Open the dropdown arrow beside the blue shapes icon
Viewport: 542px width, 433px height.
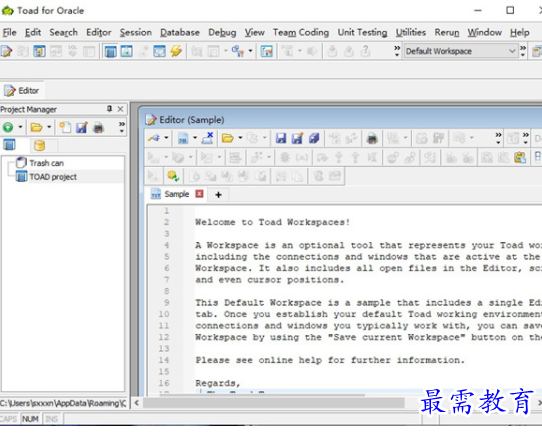(251, 51)
